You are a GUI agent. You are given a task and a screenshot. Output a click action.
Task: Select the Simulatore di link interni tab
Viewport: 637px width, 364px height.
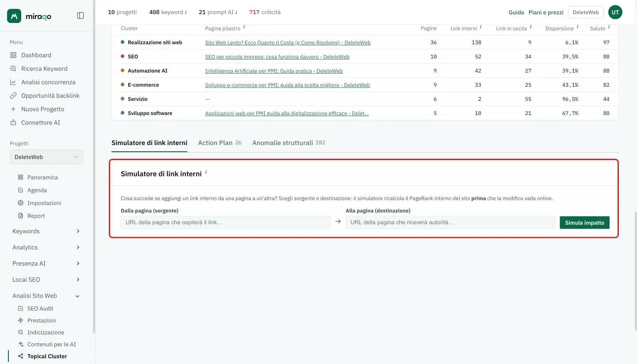tap(150, 143)
